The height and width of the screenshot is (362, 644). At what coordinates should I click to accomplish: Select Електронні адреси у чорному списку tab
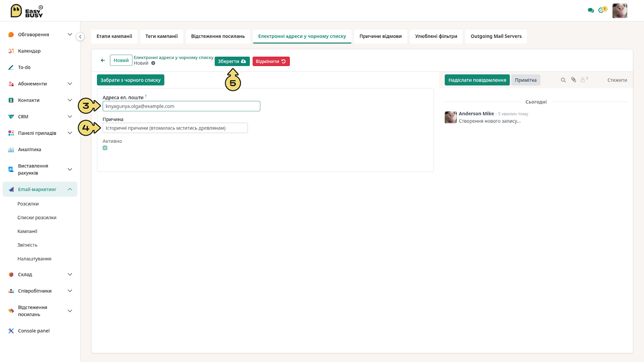(x=302, y=36)
